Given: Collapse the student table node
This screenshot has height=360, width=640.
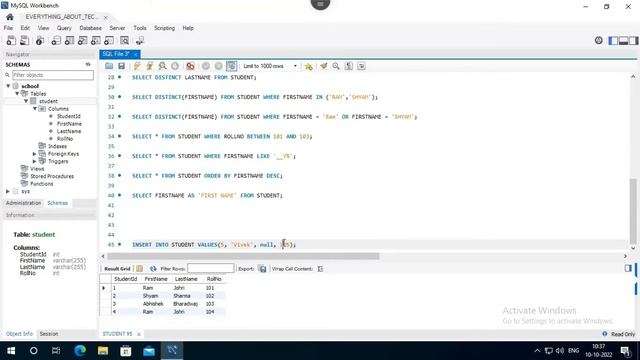Looking at the screenshot, I should click(x=26, y=101).
